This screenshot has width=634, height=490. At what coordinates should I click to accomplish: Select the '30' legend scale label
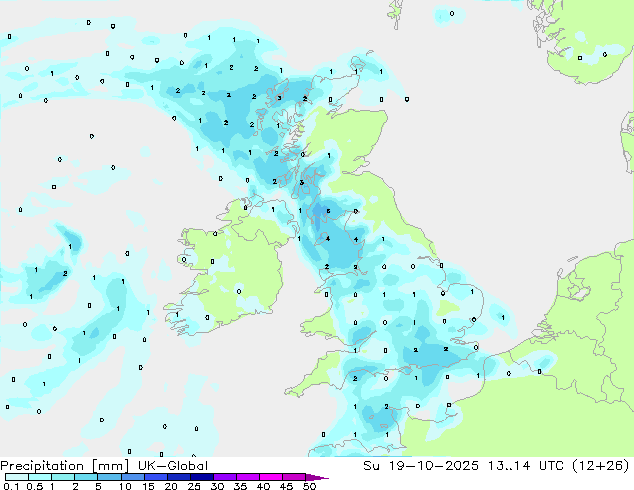pos(217,486)
